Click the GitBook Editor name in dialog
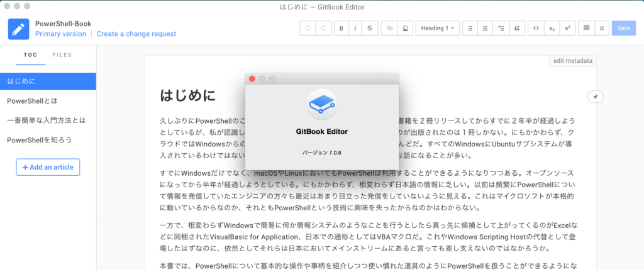Image resolution: width=644 pixels, height=270 pixels. [322, 132]
